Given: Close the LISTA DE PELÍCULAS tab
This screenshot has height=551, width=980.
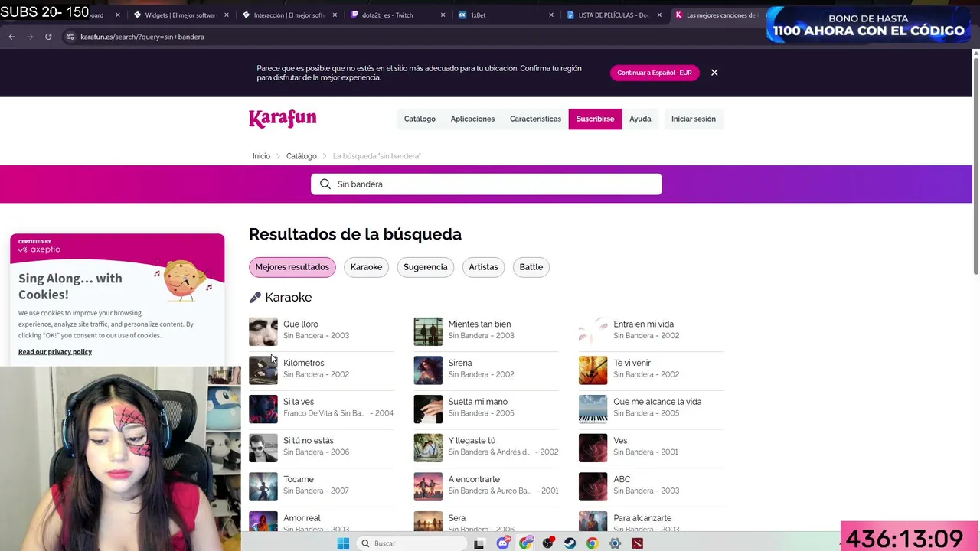Looking at the screenshot, I should [659, 15].
